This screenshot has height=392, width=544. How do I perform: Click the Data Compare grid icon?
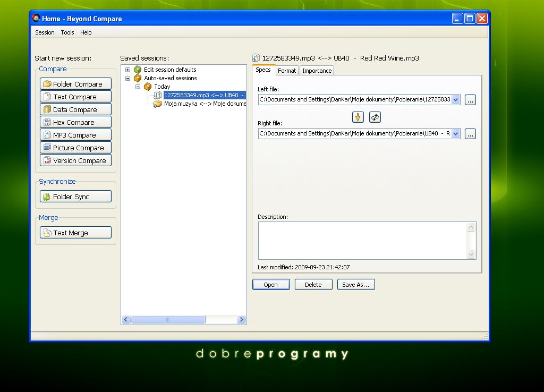tap(47, 109)
